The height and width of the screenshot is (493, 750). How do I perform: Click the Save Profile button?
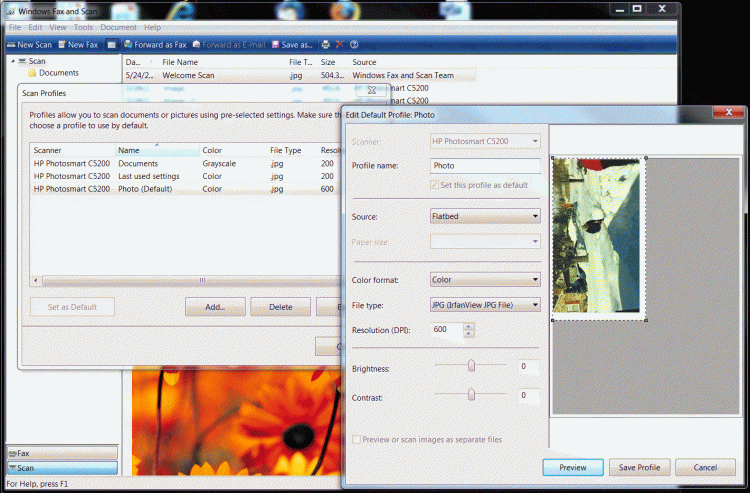pyautogui.click(x=640, y=467)
